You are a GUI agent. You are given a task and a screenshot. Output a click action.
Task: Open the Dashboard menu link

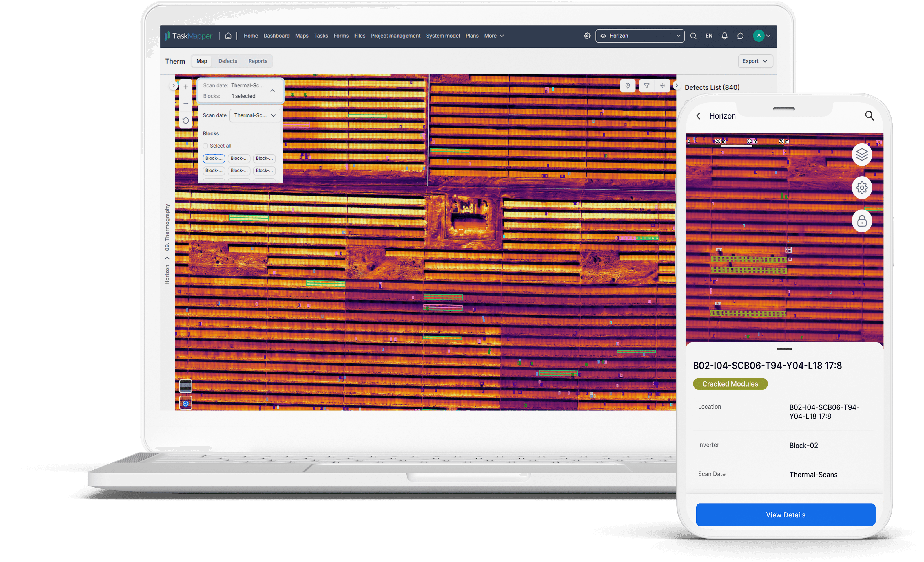click(276, 36)
